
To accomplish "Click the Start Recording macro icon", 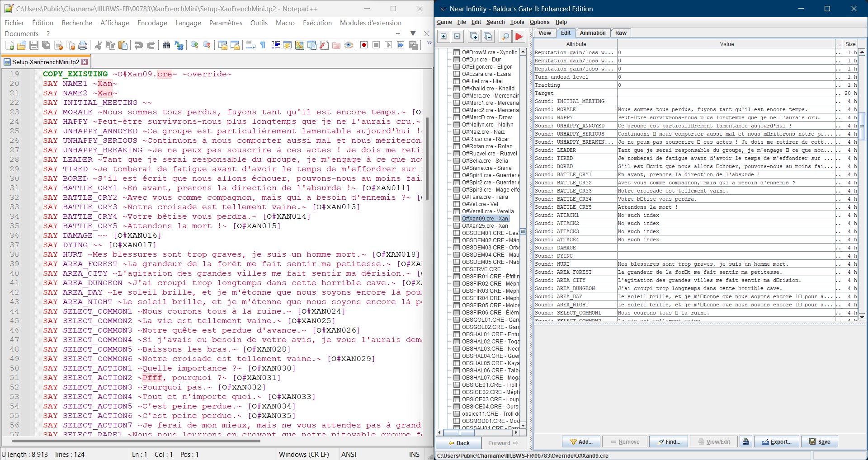I will pos(364,45).
